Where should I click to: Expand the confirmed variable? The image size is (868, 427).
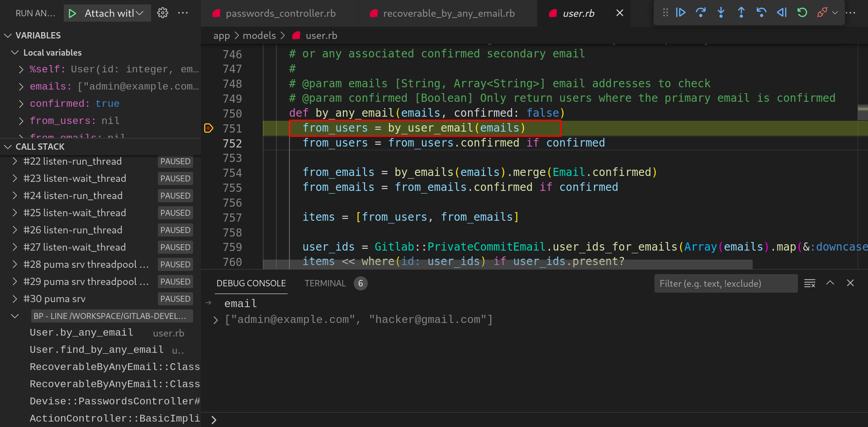[x=21, y=104]
